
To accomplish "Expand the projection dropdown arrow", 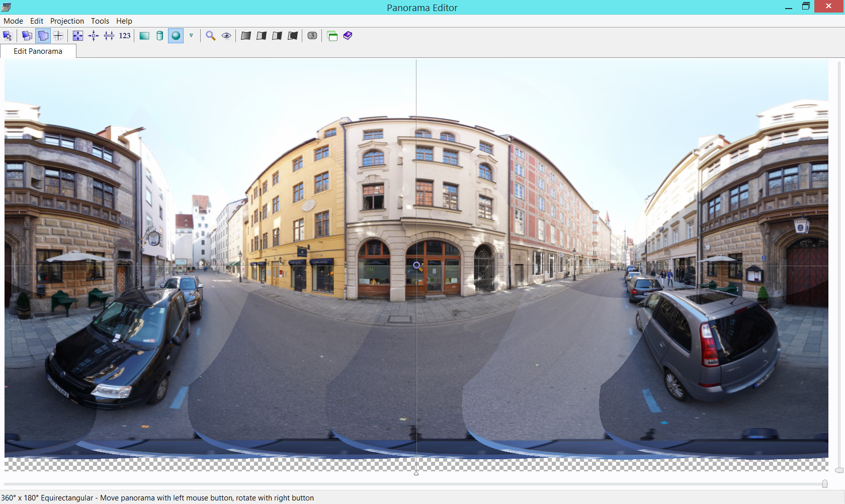I will 191,36.
